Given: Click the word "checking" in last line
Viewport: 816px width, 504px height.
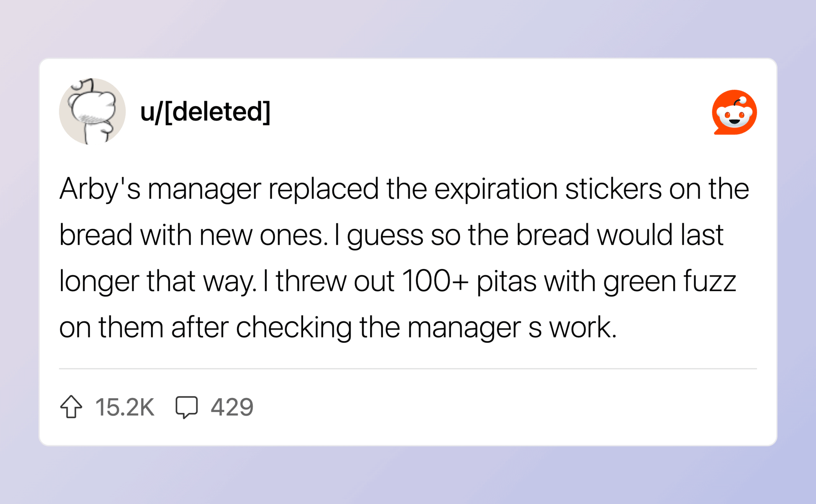Looking at the screenshot, I should coord(293,327).
